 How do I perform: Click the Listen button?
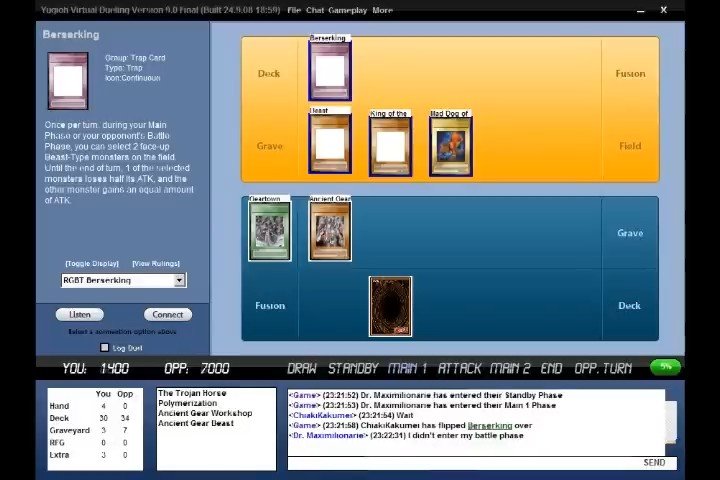tap(79, 315)
